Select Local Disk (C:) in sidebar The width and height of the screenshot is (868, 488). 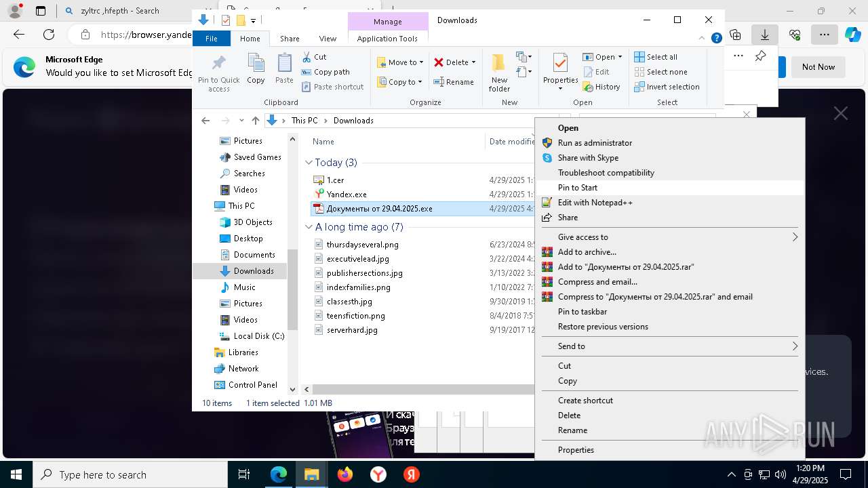(x=252, y=336)
